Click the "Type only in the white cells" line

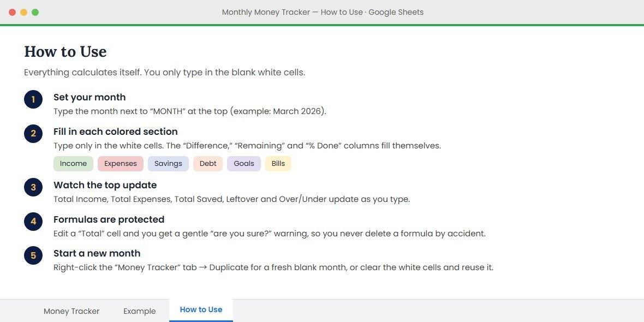247,146
